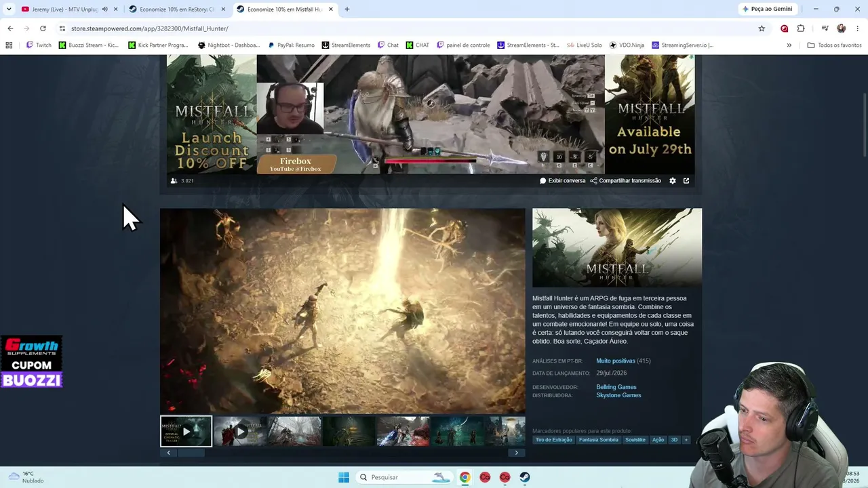This screenshot has width=868, height=488.
Task: Click the Mistfall Hunter header capsule image
Action: [x=617, y=248]
